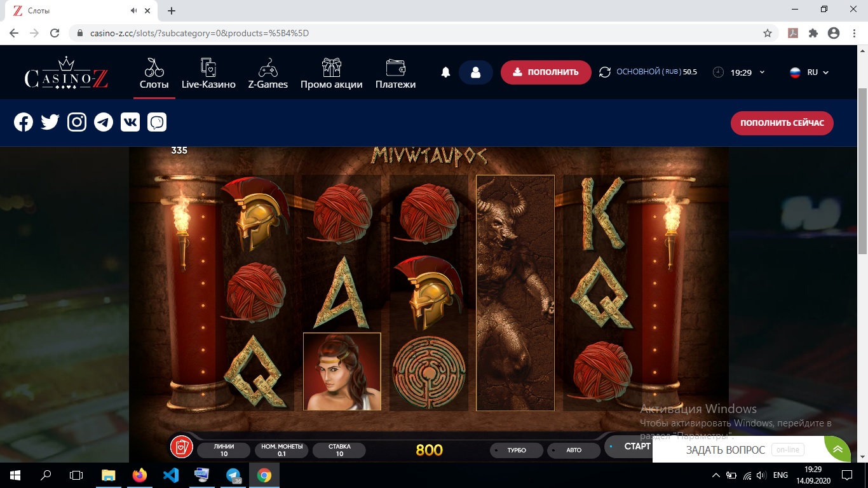Click the Telegram icon in social bar
This screenshot has height=488, width=868.
point(104,123)
